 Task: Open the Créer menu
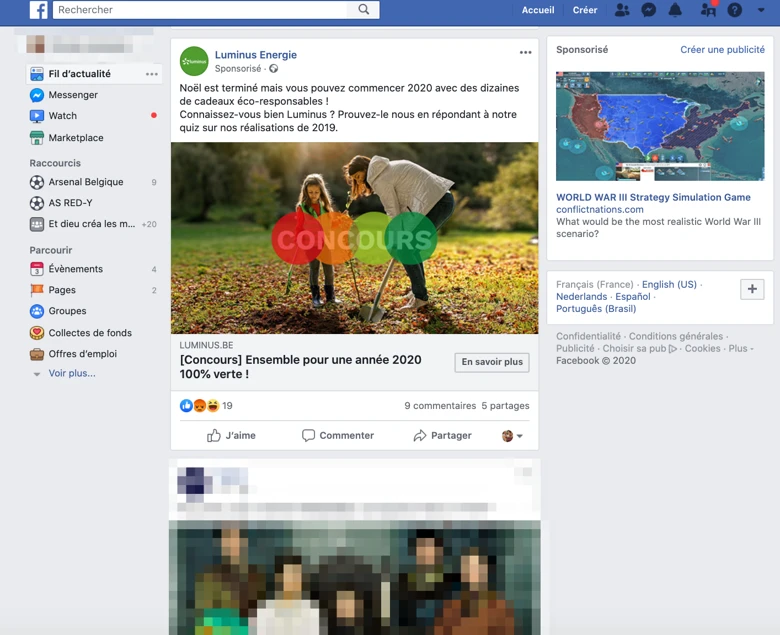pos(585,10)
